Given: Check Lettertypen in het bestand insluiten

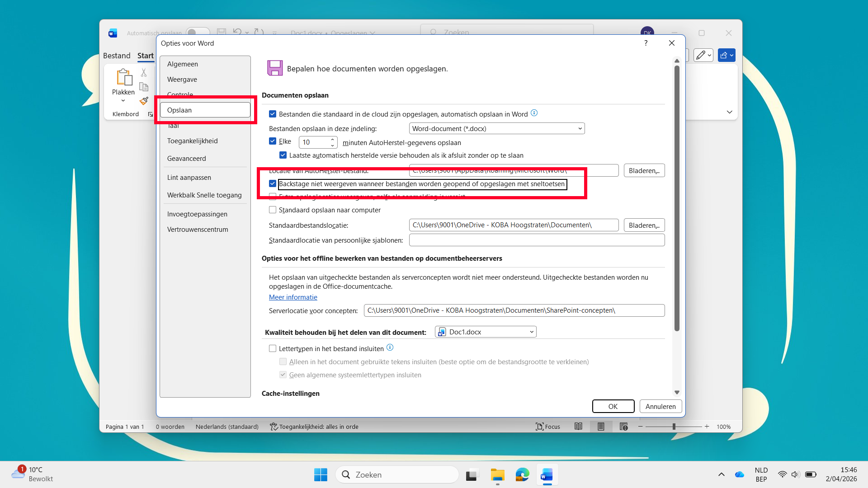Looking at the screenshot, I should pyautogui.click(x=273, y=348).
